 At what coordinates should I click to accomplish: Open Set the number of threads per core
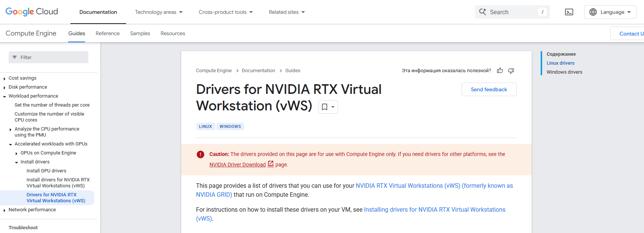(52, 105)
